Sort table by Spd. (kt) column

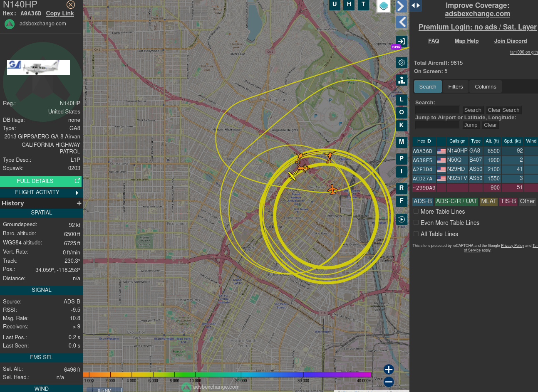(x=512, y=141)
